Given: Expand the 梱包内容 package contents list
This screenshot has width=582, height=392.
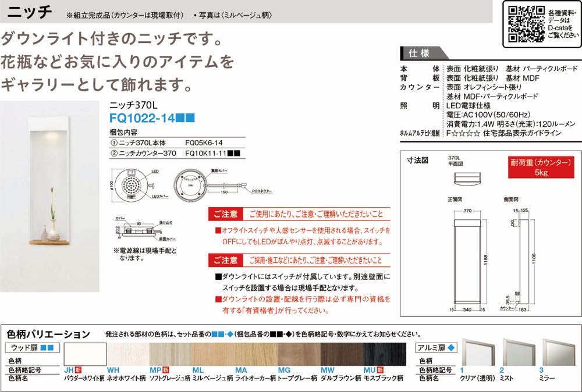Looking at the screenshot, I should 123,131.
